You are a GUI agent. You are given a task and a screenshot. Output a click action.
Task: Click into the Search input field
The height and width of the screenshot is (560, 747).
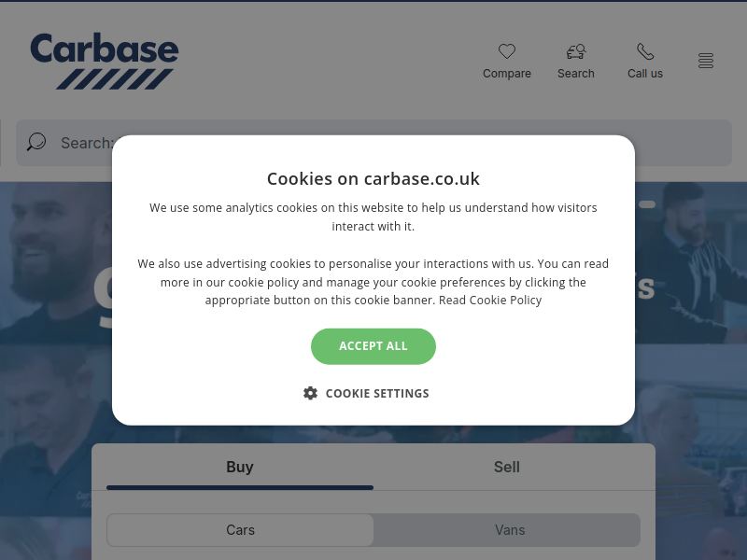coord(373,143)
